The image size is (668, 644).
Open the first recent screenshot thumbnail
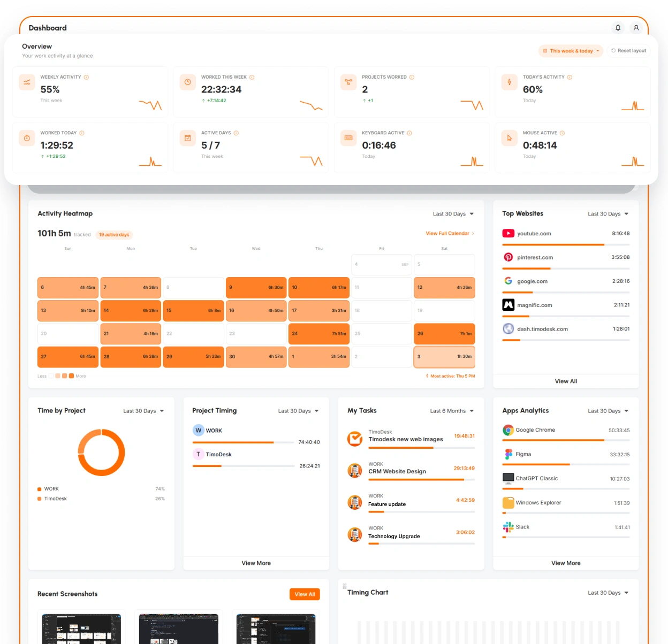coord(81,628)
